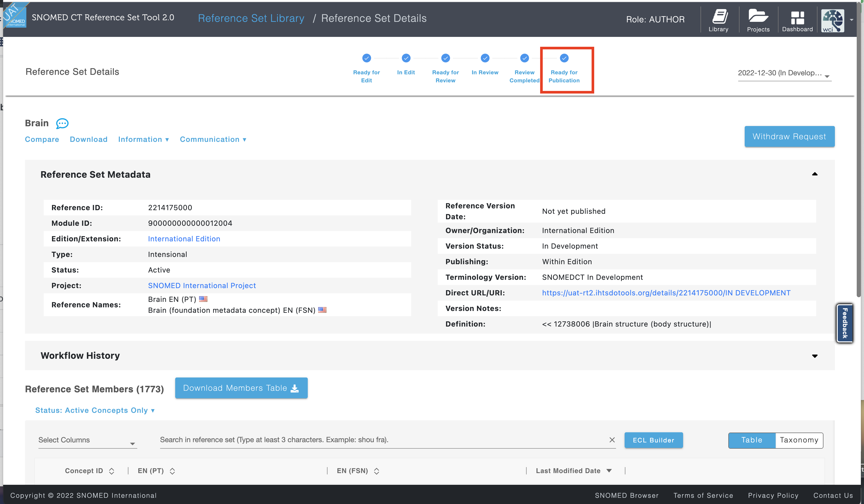Image resolution: width=864 pixels, height=504 pixels.
Task: Open Reference Set Library breadcrumb
Action: 251,18
